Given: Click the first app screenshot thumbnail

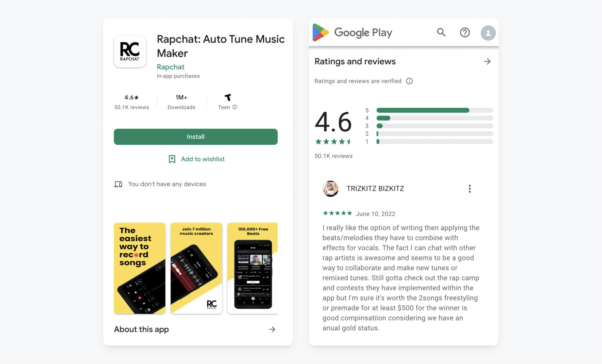Looking at the screenshot, I should (139, 268).
